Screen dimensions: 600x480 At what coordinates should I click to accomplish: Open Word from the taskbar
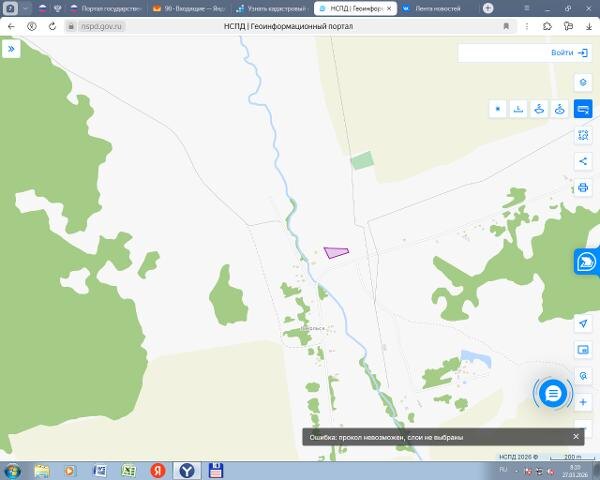[x=100, y=471]
